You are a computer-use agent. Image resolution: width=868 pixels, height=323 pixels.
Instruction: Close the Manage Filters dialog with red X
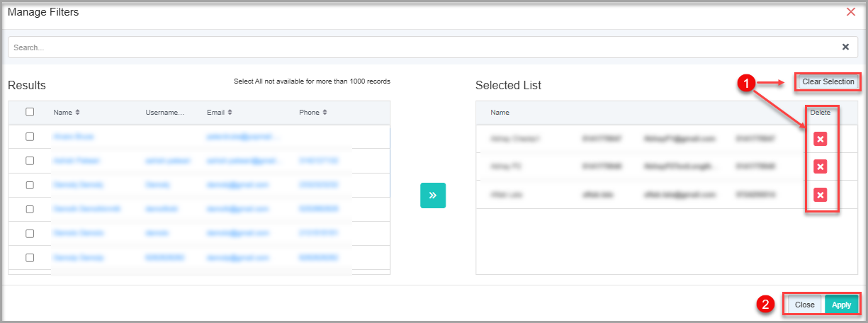pos(851,12)
